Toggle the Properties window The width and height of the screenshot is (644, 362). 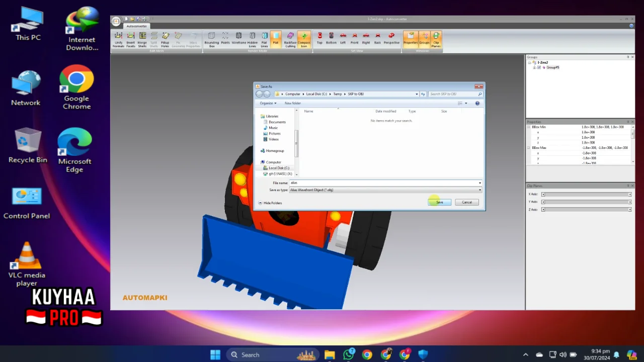tap(411, 39)
